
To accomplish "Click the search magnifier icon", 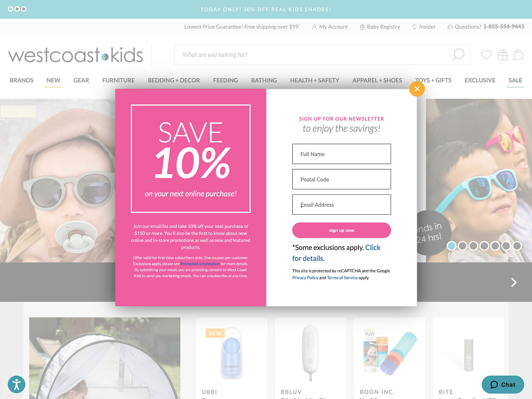I will click(x=458, y=55).
